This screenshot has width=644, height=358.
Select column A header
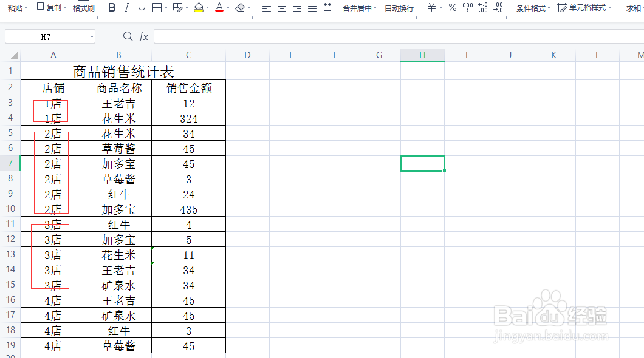coord(53,55)
